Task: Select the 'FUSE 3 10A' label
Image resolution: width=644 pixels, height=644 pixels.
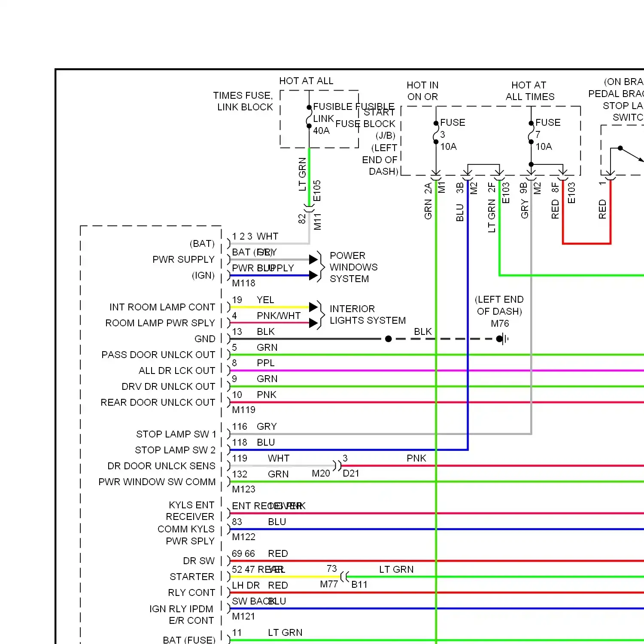Action: (453, 134)
